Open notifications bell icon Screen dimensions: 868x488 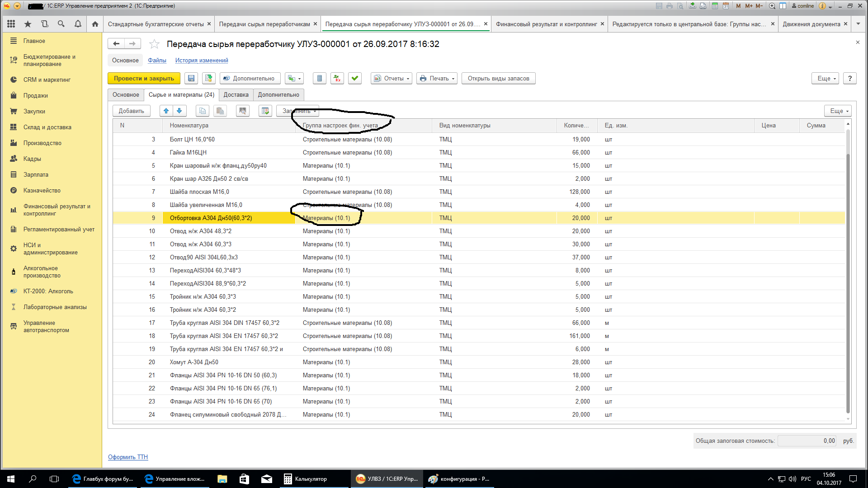78,24
